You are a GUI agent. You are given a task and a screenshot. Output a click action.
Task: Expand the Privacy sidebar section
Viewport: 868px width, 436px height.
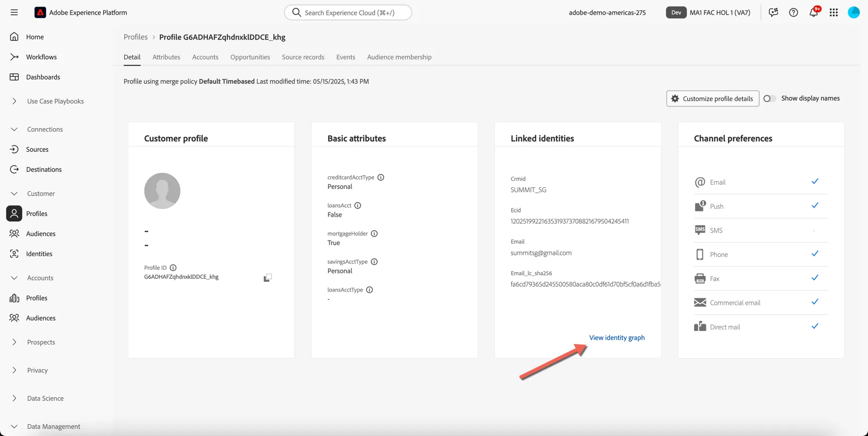click(x=14, y=370)
